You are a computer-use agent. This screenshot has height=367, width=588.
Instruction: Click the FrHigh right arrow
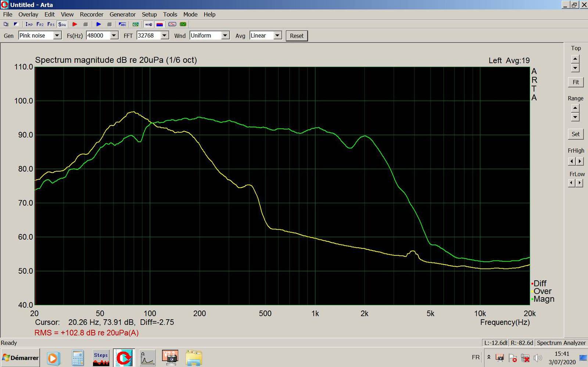point(580,161)
